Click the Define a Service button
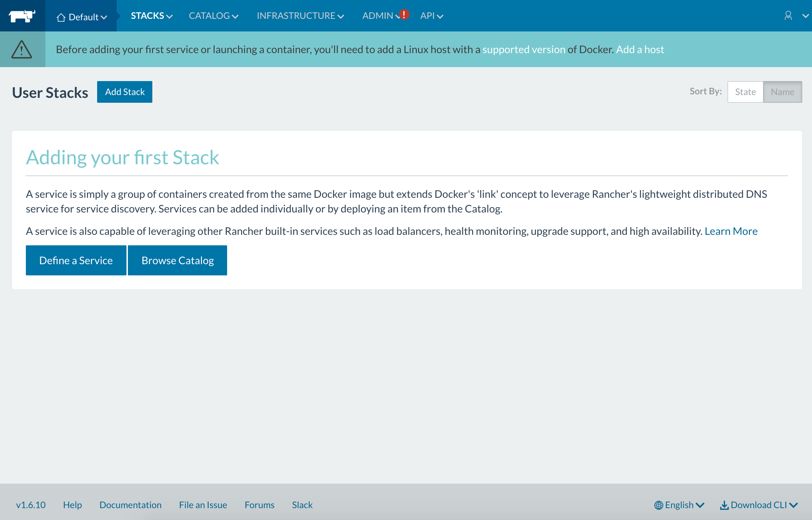This screenshot has width=812, height=520. pos(76,260)
